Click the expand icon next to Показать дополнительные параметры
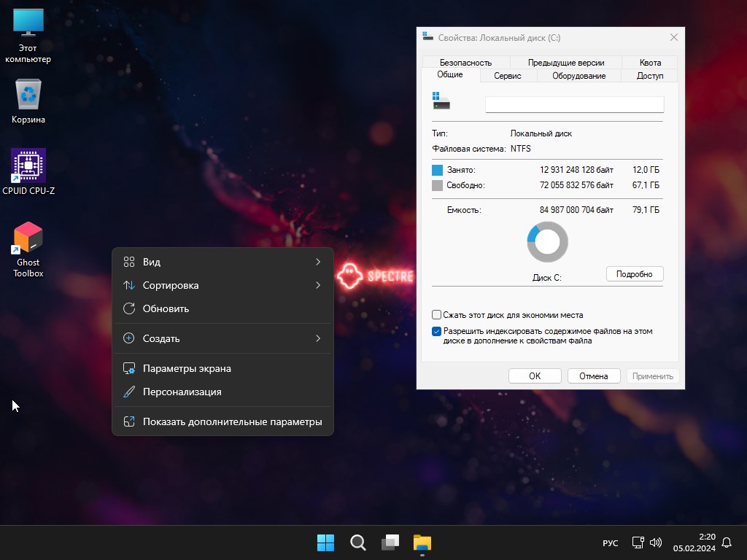 point(129,421)
